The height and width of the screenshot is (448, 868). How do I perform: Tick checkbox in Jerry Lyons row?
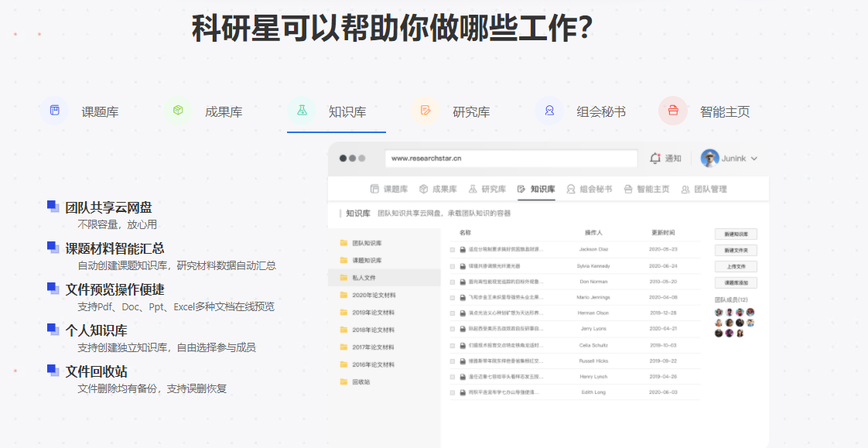click(x=453, y=329)
